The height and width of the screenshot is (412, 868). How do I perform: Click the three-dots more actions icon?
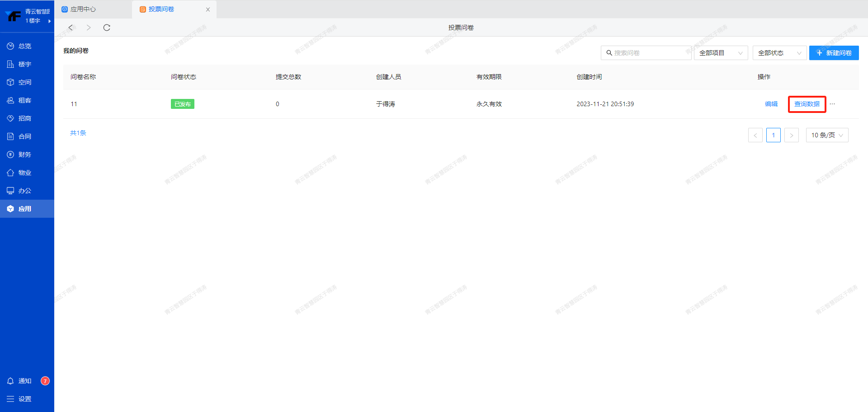tap(832, 104)
